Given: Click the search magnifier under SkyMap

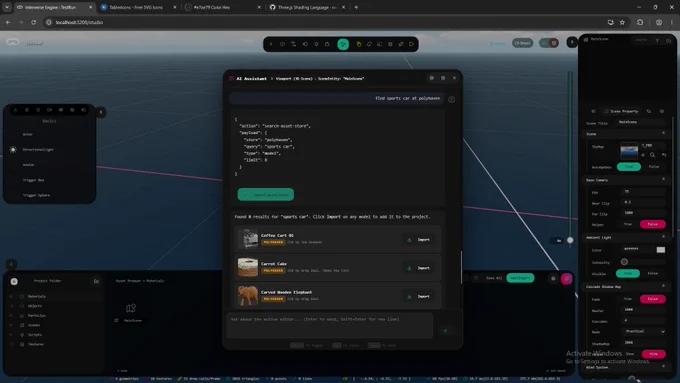Looking at the screenshot, I should tap(652, 155).
